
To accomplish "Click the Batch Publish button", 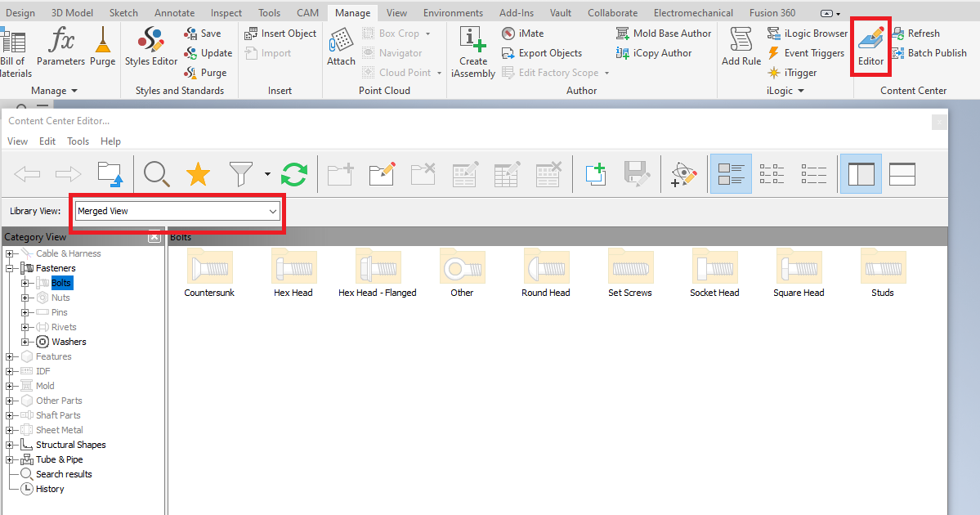I will [x=931, y=52].
